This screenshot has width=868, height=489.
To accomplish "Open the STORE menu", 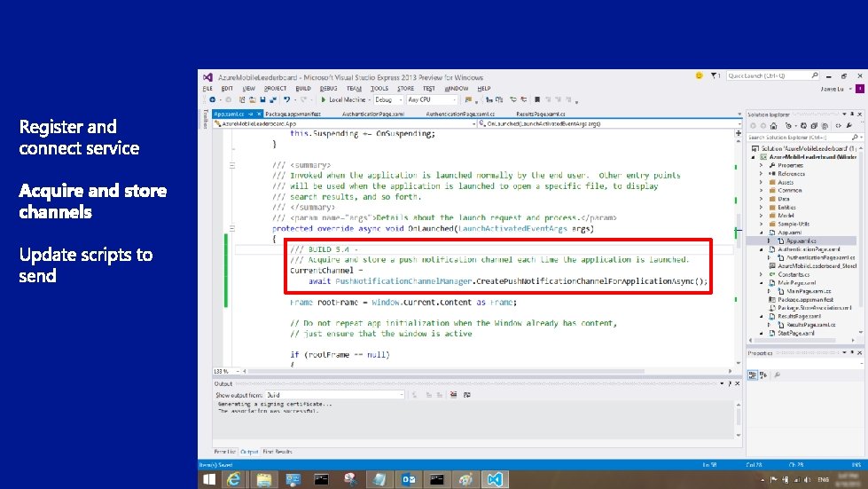I will pyautogui.click(x=405, y=89).
